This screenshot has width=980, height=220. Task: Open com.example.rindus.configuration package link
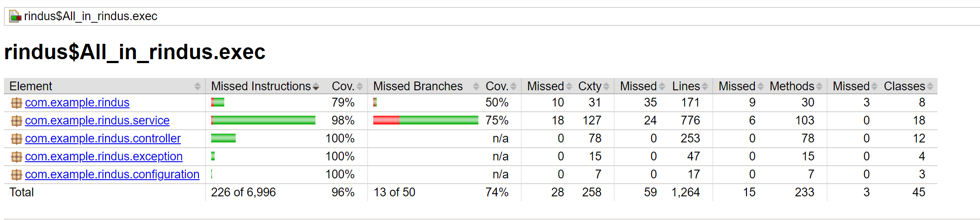112,174
